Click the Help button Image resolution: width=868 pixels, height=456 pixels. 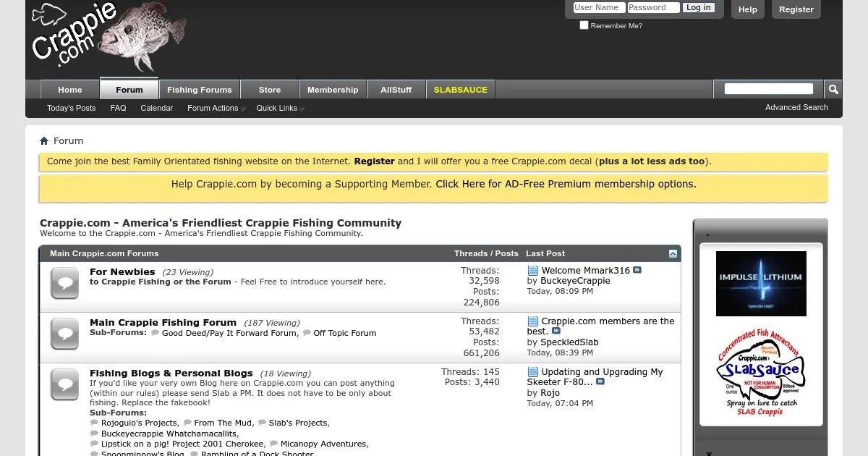[x=748, y=9]
